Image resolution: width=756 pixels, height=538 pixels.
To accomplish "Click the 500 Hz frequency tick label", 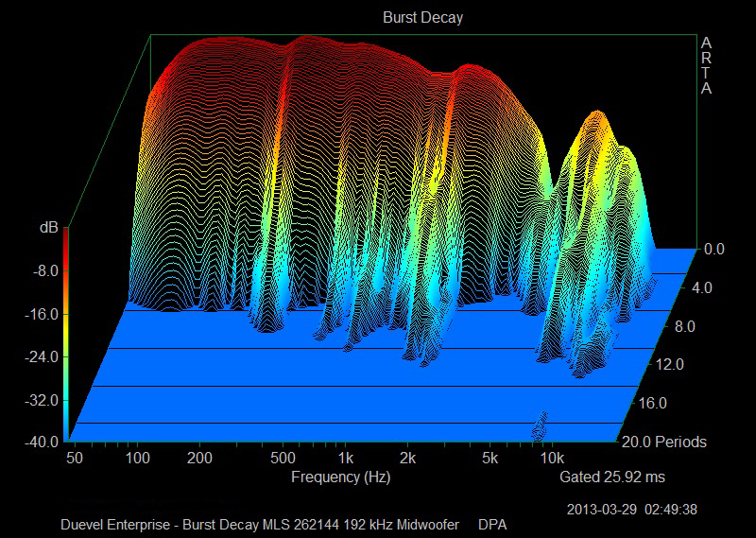I will 283,458.
